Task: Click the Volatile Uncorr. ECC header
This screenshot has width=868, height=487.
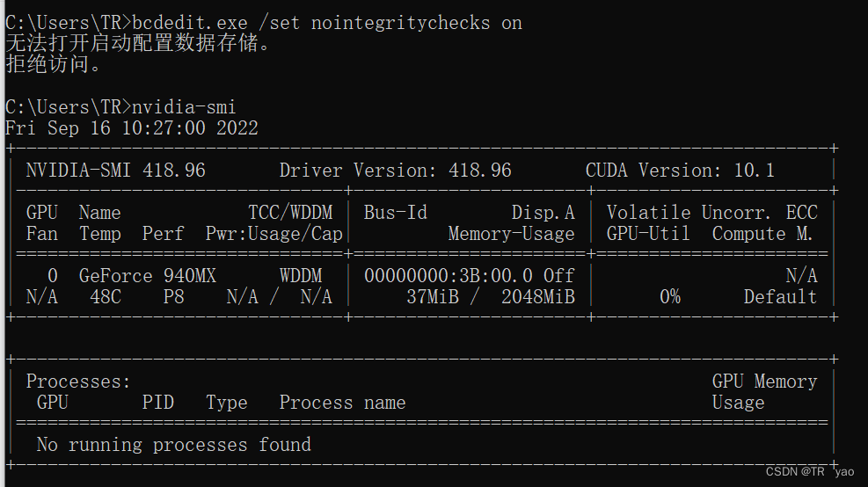Action: (x=711, y=213)
